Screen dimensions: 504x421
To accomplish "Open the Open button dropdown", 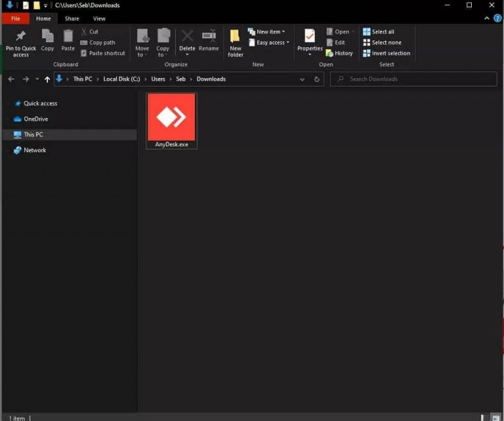I will [x=352, y=31].
